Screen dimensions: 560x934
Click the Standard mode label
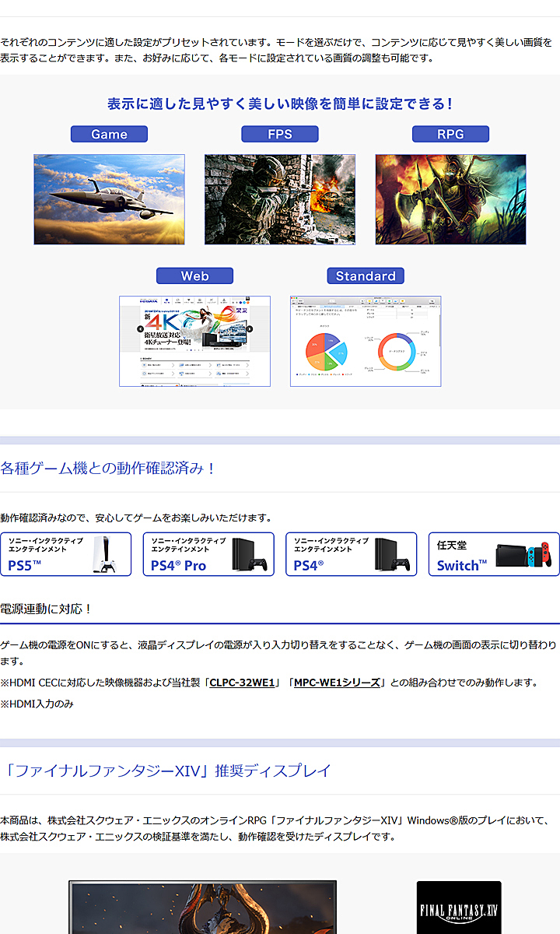pyautogui.click(x=366, y=276)
